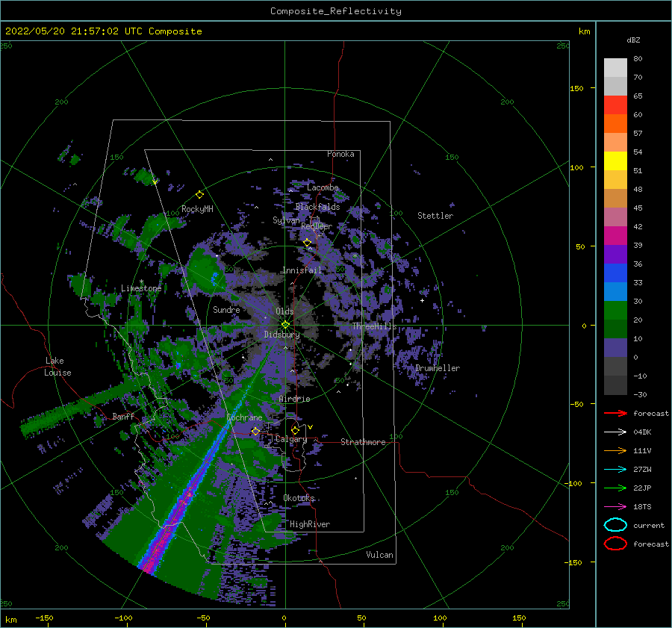Click the green 22JP arrow icon

click(x=615, y=488)
